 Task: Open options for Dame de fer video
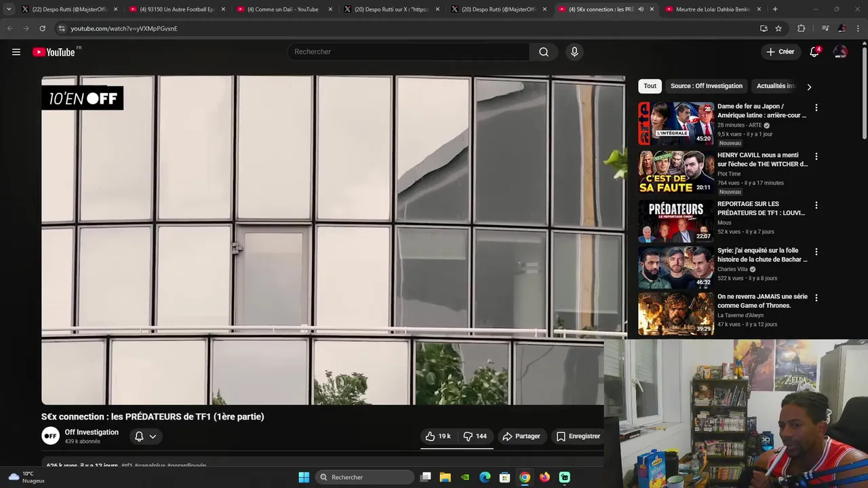click(816, 108)
